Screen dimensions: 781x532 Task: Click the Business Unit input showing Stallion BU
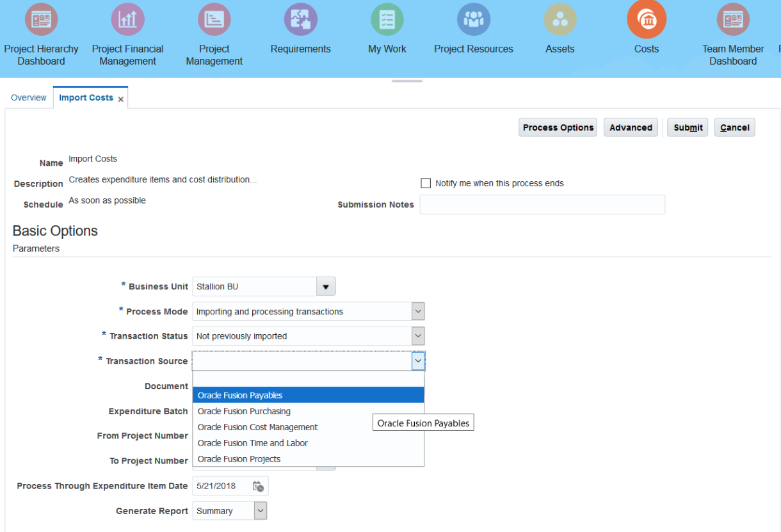click(255, 287)
